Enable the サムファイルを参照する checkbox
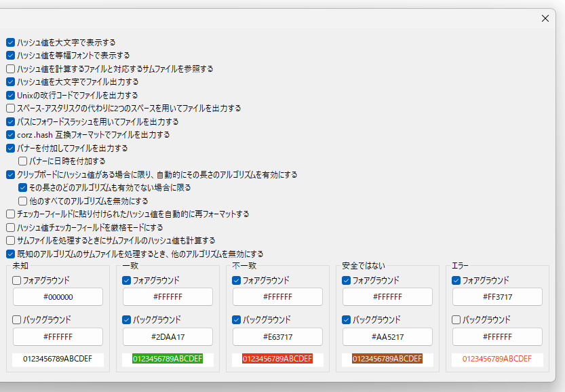The height and width of the screenshot is (392, 565). pyautogui.click(x=10, y=68)
